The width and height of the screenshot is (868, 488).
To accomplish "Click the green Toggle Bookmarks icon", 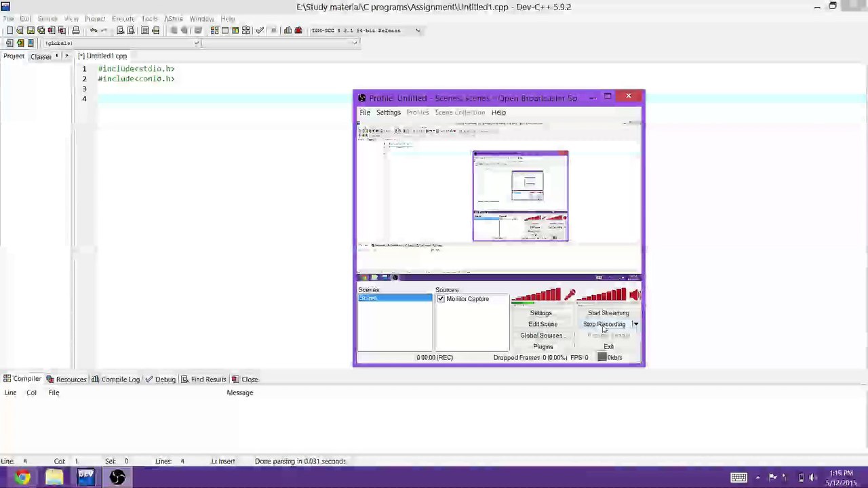I will [20, 43].
